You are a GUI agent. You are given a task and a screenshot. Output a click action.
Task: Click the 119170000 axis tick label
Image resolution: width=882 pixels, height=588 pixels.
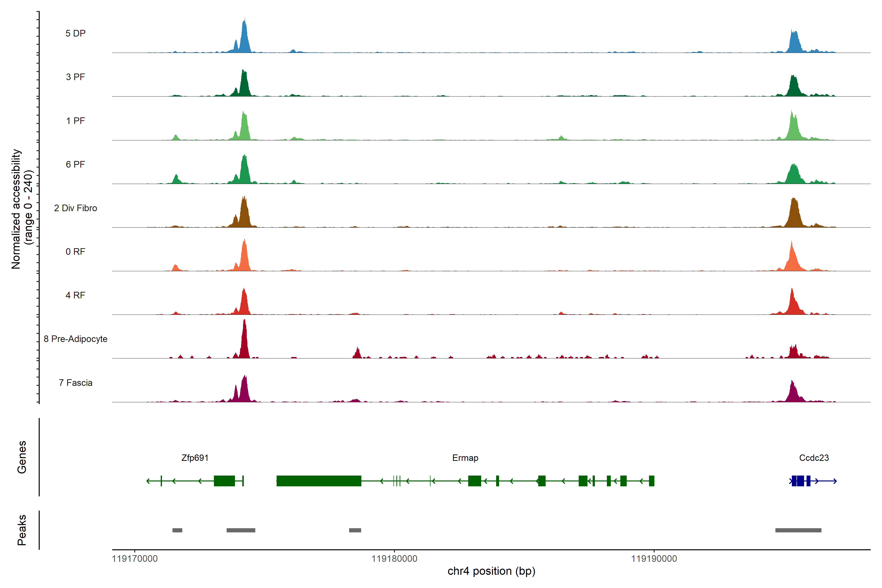click(x=135, y=559)
